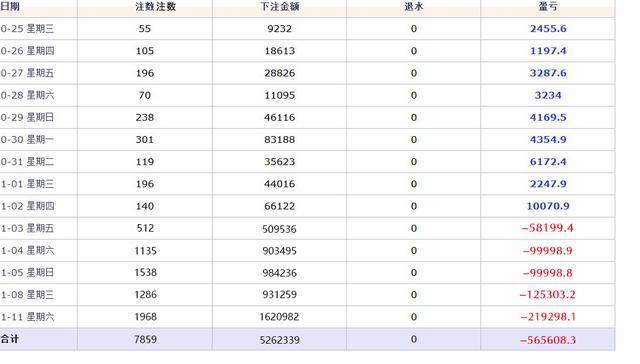The image size is (640, 364).
Task: Select total bet amount 5262339
Action: [280, 340]
